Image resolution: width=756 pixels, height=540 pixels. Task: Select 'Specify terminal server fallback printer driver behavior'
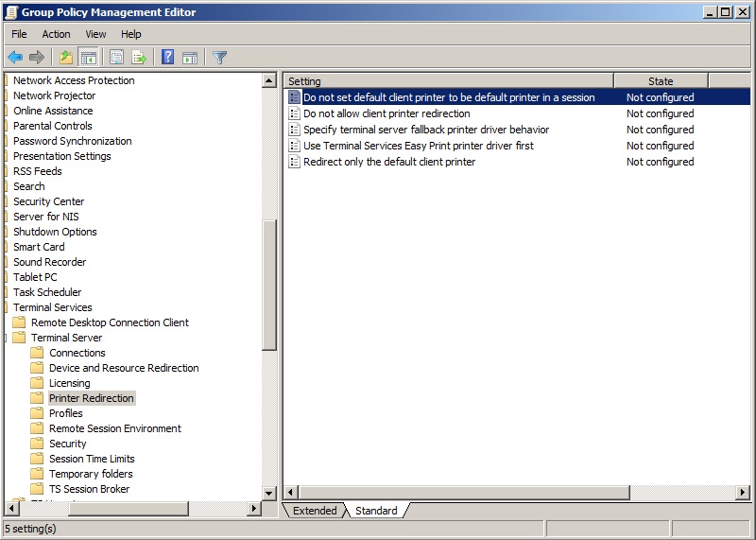tap(426, 130)
